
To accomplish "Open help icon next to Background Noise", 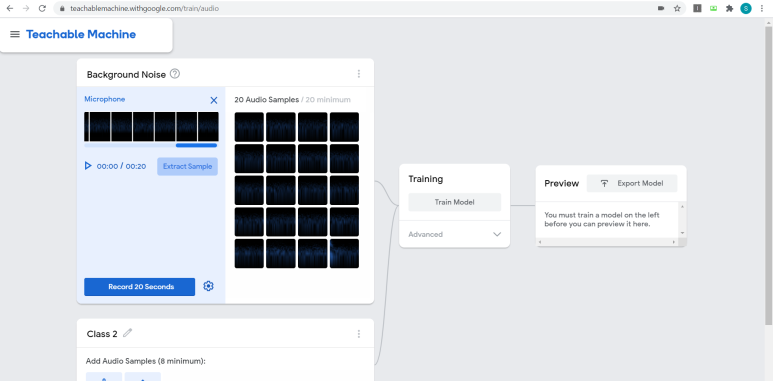I will [175, 74].
